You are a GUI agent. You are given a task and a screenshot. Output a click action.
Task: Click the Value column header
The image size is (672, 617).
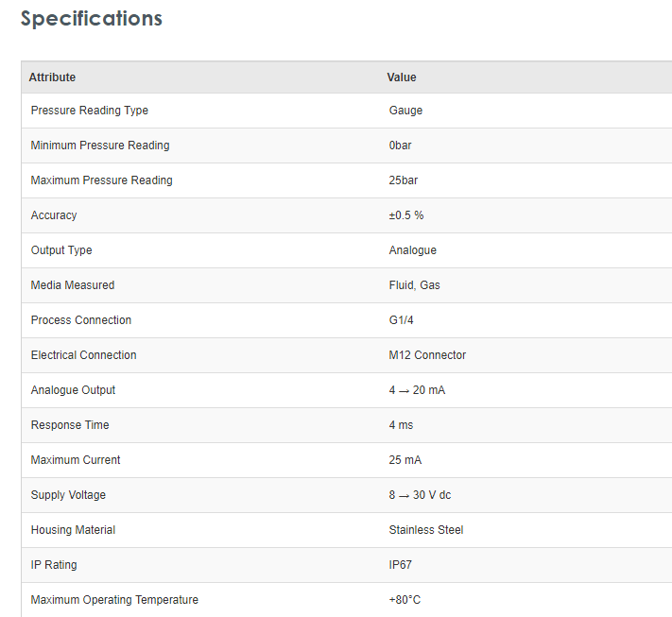click(402, 77)
